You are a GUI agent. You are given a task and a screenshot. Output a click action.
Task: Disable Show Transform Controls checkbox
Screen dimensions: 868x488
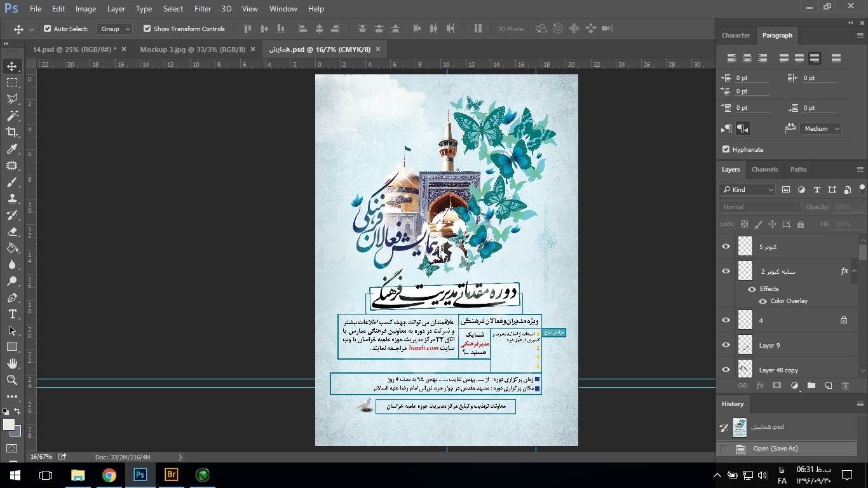[x=147, y=29]
